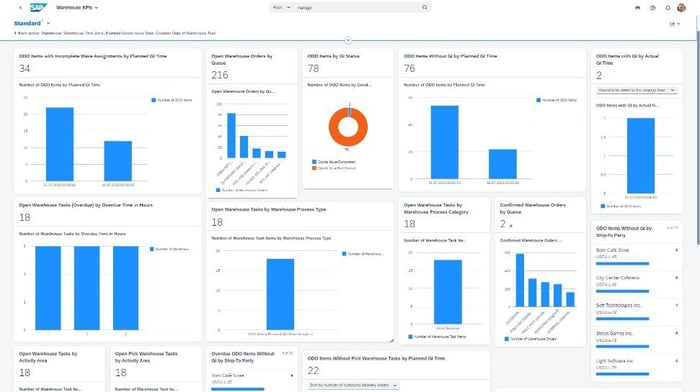Open Open Warehouse Tasks (Overdue) by Overdue Time card
The height and width of the screenshot is (392, 700).
coord(107,212)
